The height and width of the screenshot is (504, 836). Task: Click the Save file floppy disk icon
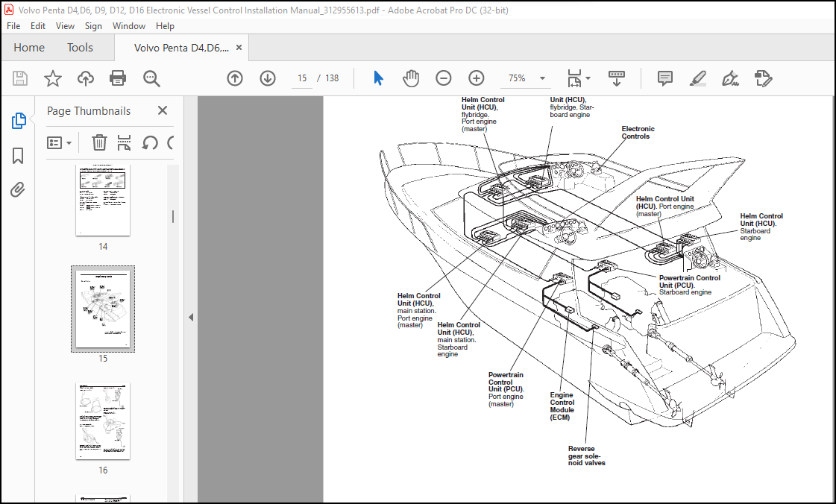click(x=20, y=78)
